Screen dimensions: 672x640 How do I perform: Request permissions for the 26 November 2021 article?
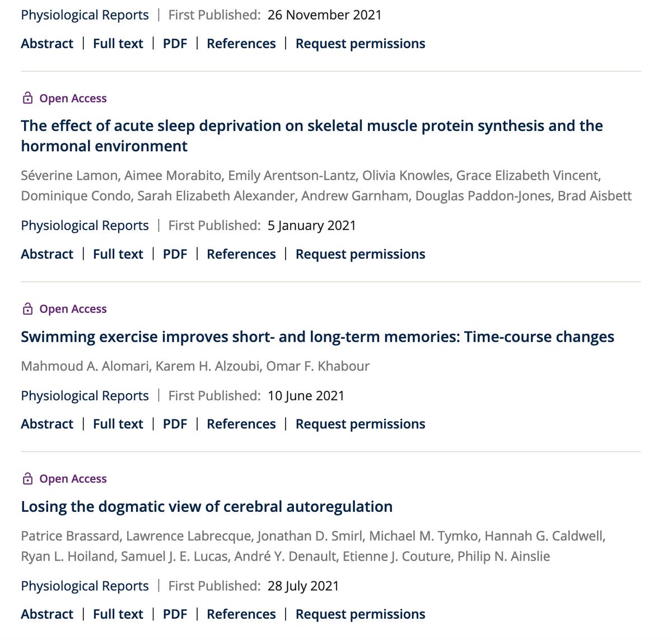[361, 44]
